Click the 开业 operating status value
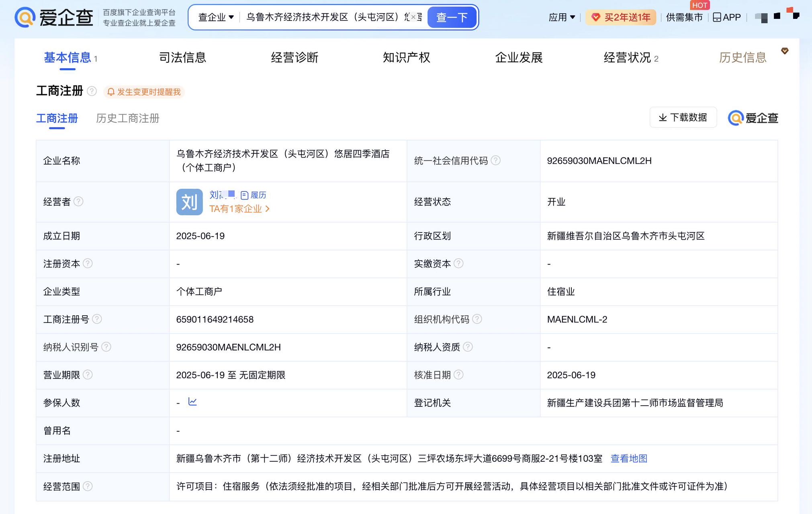 click(x=556, y=202)
